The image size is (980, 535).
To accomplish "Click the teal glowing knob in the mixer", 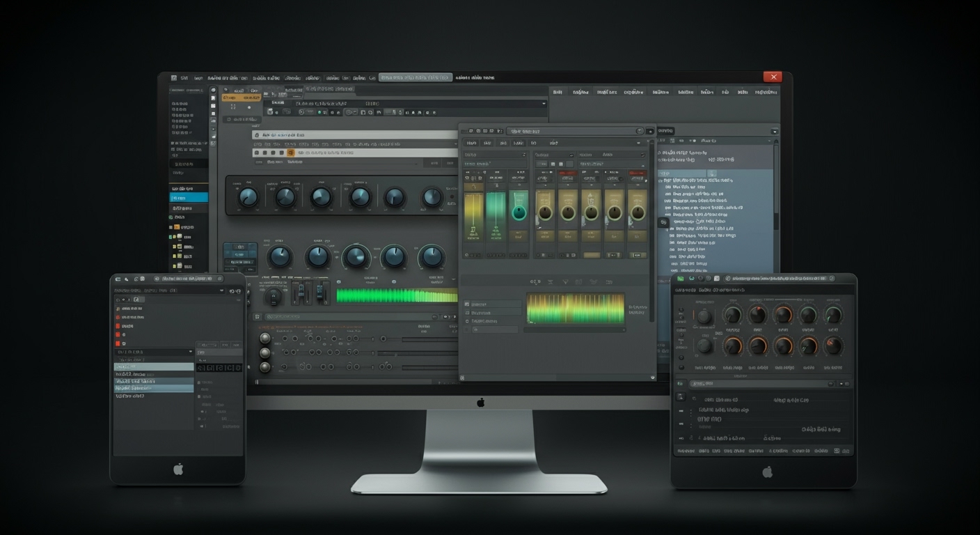I will coord(519,212).
